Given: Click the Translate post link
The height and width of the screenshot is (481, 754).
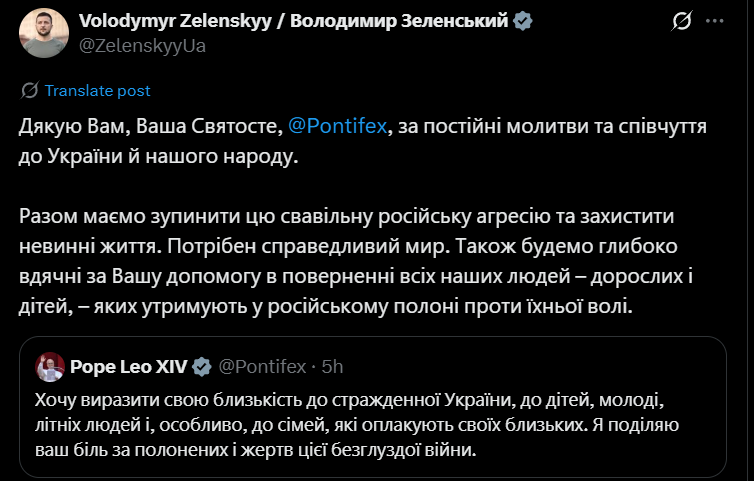Looking at the screenshot, I should pos(98,90).
